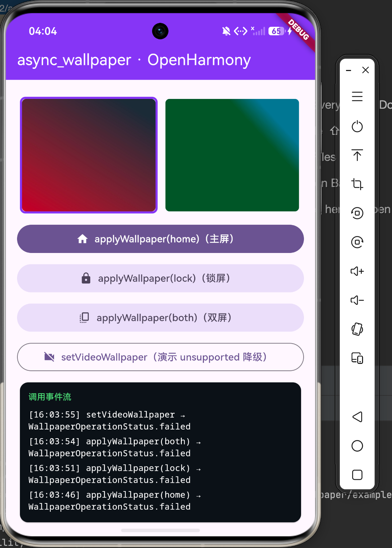Select the red gradient wallpaper thumbnail
Screen dimensions: 392x548
(x=89, y=155)
